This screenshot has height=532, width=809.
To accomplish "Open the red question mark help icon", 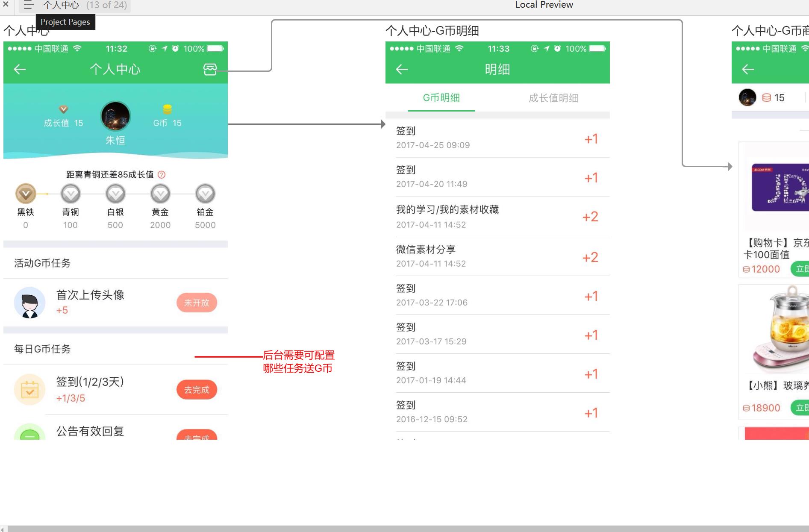I will [162, 175].
